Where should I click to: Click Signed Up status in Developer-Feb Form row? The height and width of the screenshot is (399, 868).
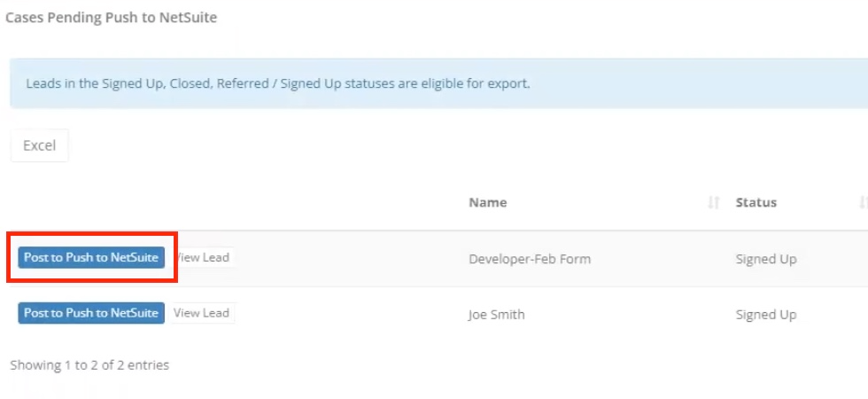click(x=766, y=259)
